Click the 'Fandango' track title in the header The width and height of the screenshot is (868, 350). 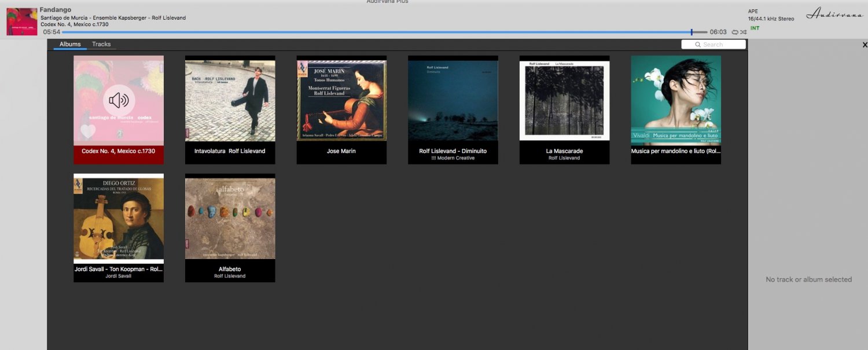point(56,10)
